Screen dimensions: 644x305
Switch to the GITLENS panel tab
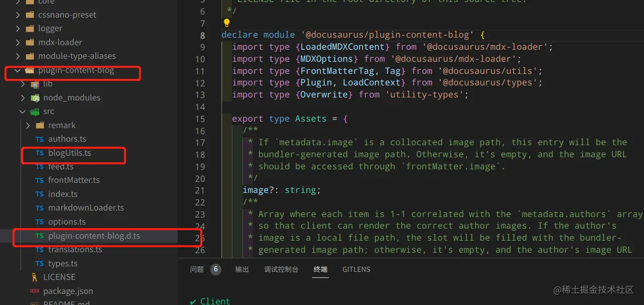(x=356, y=269)
